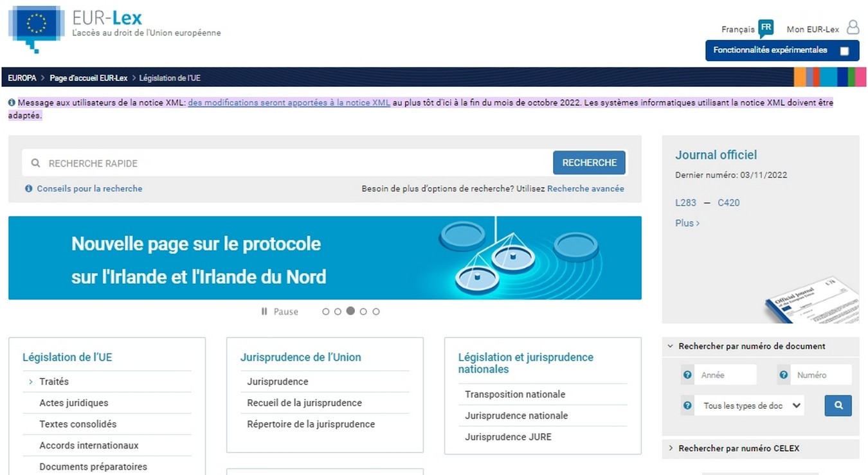The image size is (868, 475).
Task: Open Répertoire de la jurisprudence link
Action: 311,424
